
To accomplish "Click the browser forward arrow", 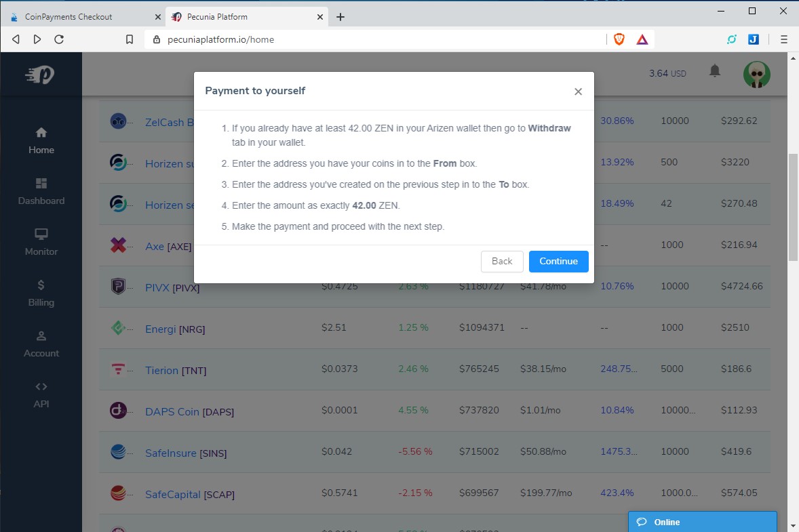I will 37,39.
